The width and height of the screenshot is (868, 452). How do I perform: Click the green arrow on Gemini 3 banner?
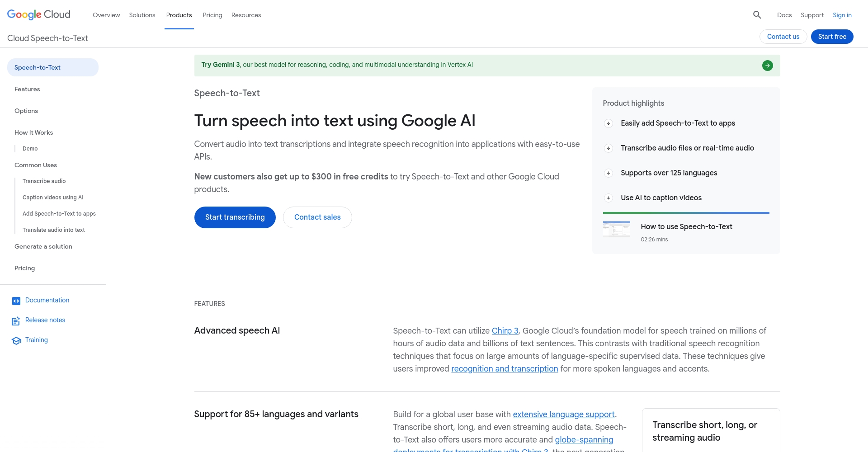coord(767,65)
